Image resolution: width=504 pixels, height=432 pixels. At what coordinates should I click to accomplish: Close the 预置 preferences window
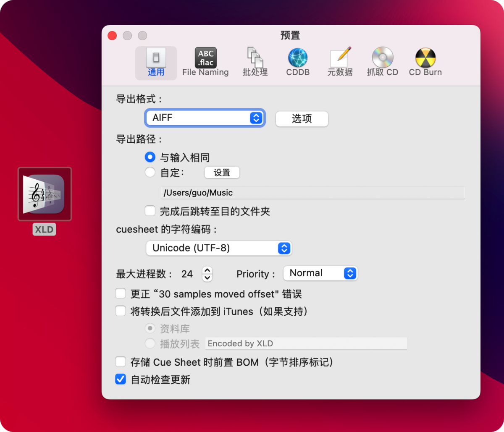pos(112,36)
